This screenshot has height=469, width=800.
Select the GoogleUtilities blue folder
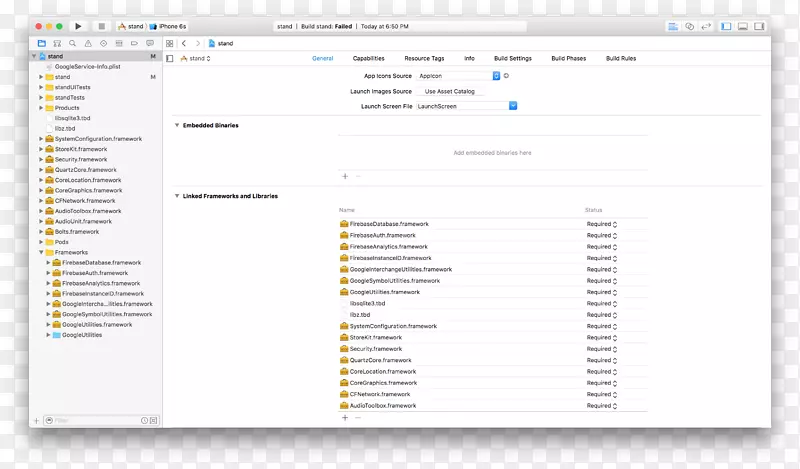[82, 335]
